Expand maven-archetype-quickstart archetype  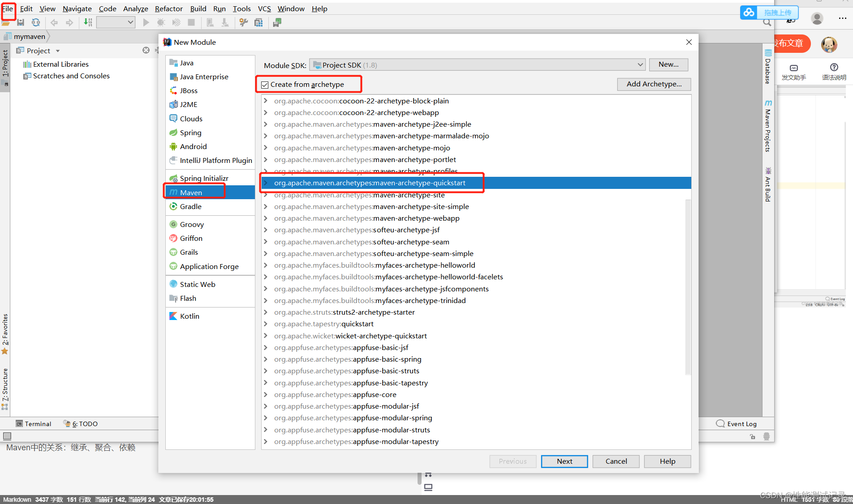265,183
